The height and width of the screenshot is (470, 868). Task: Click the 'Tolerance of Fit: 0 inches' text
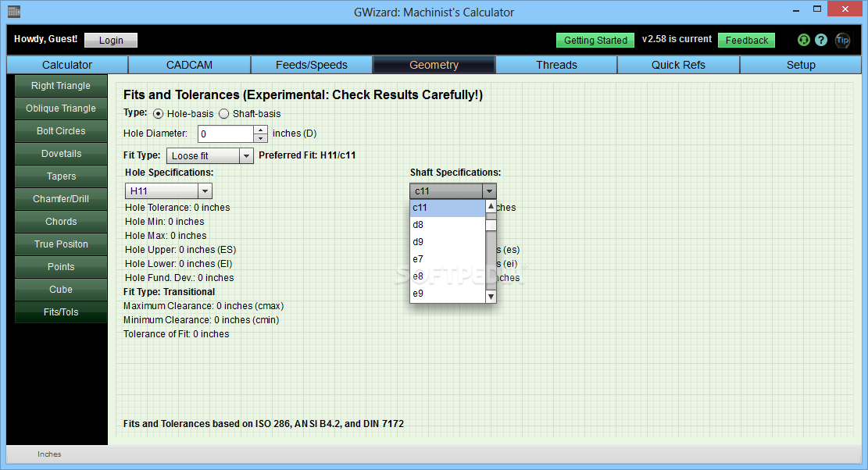tap(176, 334)
